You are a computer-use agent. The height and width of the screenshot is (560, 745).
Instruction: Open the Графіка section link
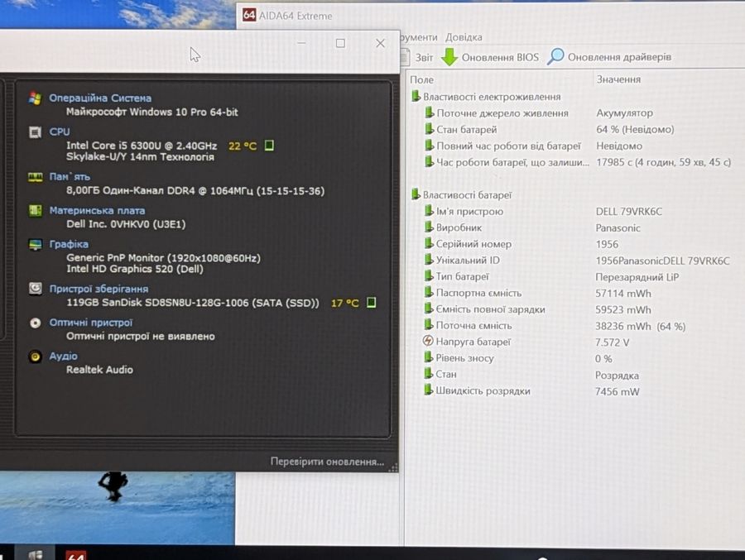pyautogui.click(x=69, y=244)
